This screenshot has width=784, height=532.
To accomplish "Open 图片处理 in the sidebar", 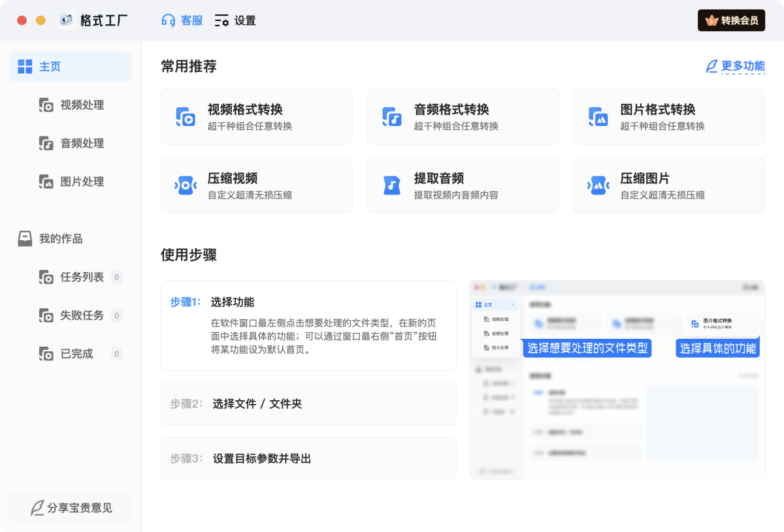I will (81, 182).
